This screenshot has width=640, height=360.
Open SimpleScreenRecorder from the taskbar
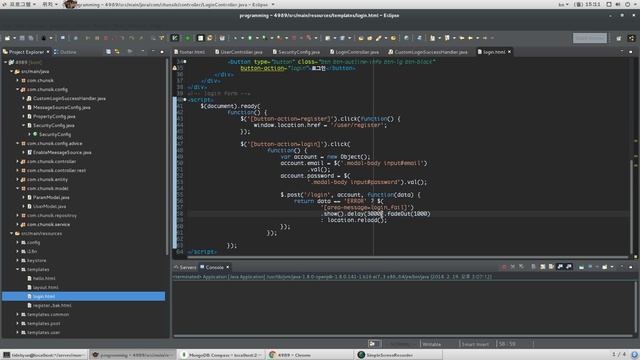click(x=398, y=355)
